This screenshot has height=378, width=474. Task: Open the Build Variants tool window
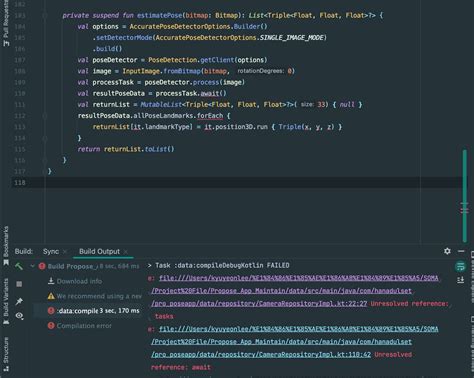coord(6,301)
